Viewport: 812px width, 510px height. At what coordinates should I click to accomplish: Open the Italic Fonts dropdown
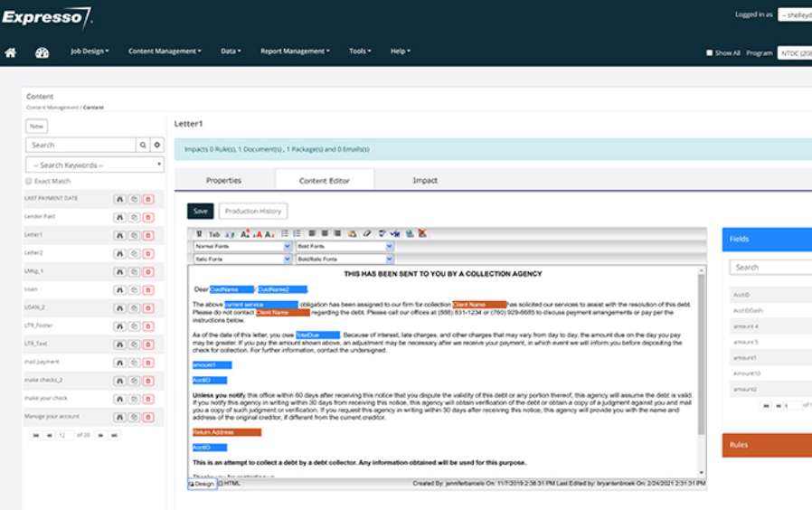242,259
